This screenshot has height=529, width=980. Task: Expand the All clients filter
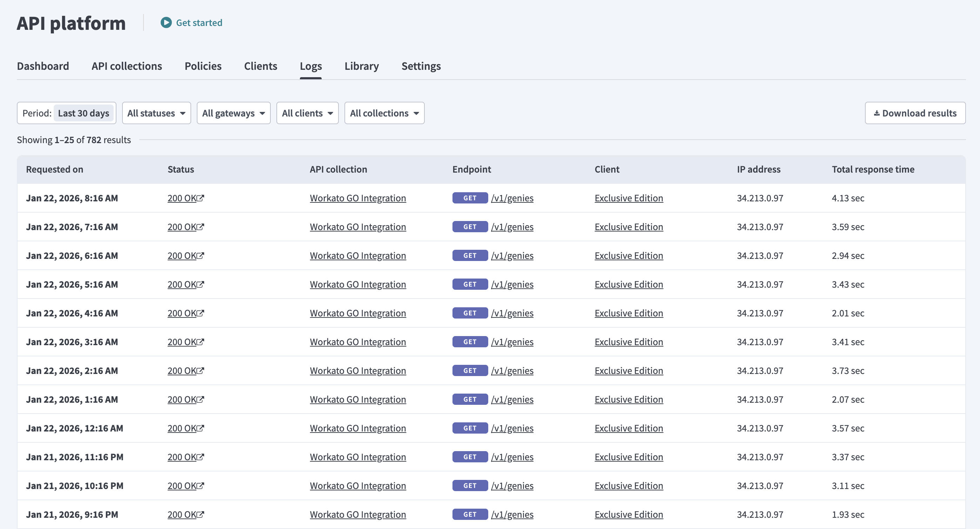(307, 113)
